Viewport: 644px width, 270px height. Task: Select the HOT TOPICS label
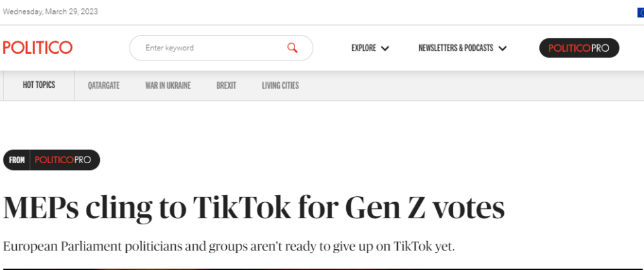(39, 85)
